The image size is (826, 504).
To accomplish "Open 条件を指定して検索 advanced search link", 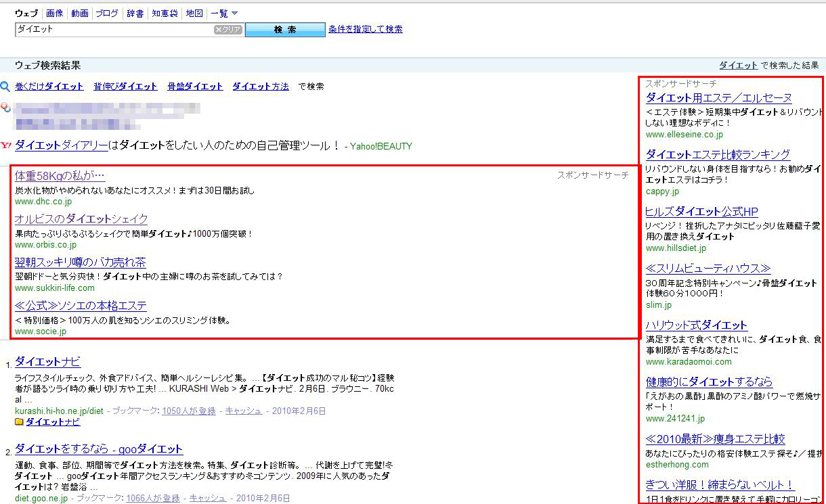I will click(366, 29).
